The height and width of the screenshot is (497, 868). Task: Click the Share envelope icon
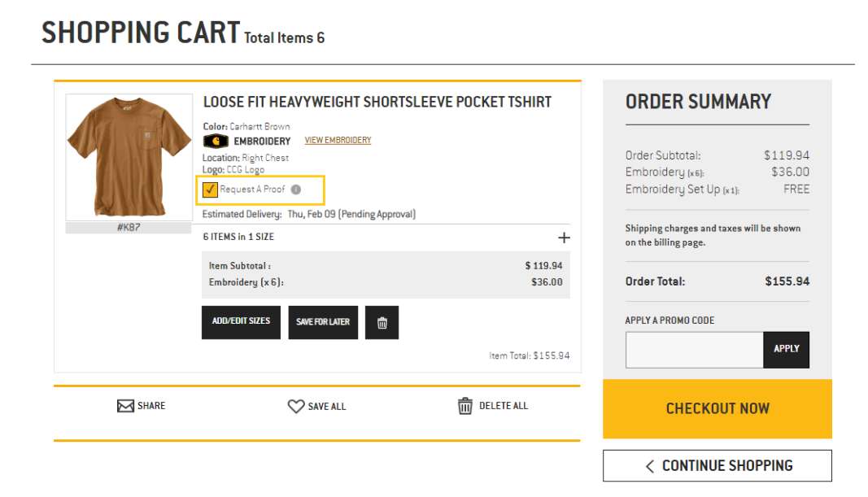point(125,406)
